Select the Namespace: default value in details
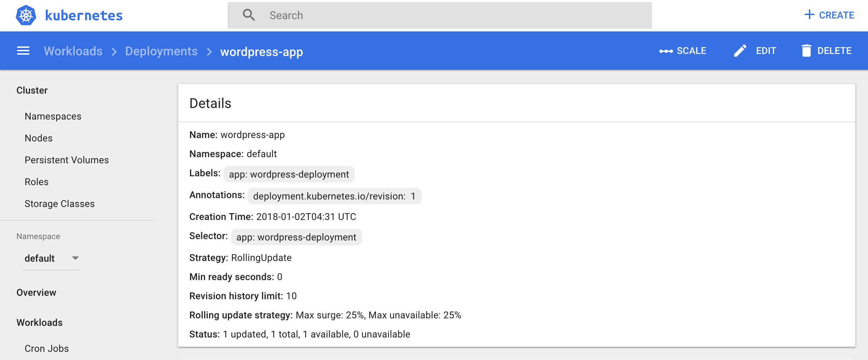 pos(261,154)
